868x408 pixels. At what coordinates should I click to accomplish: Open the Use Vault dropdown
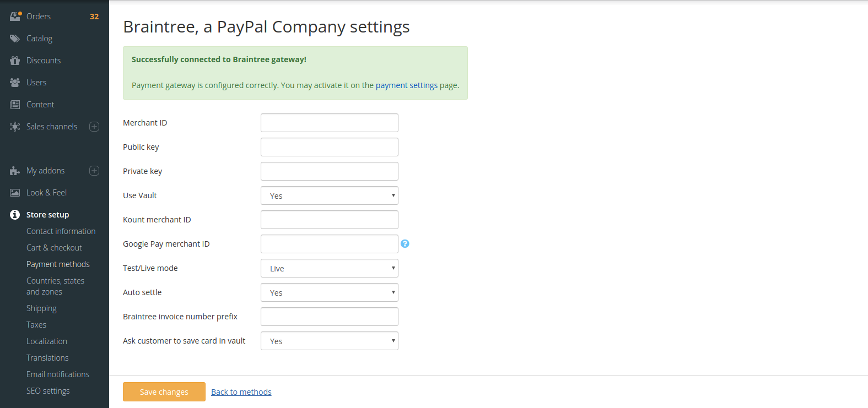pos(329,195)
